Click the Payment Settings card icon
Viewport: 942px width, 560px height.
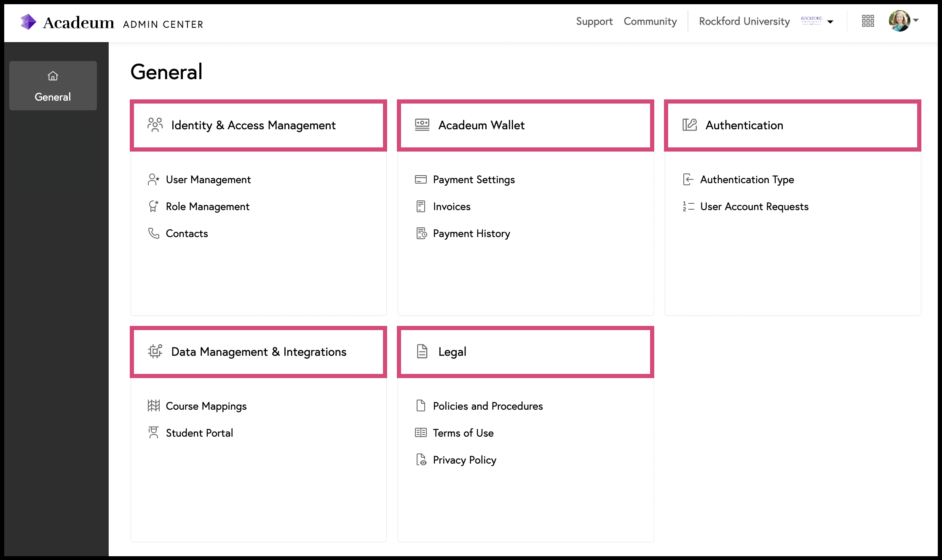[421, 180]
